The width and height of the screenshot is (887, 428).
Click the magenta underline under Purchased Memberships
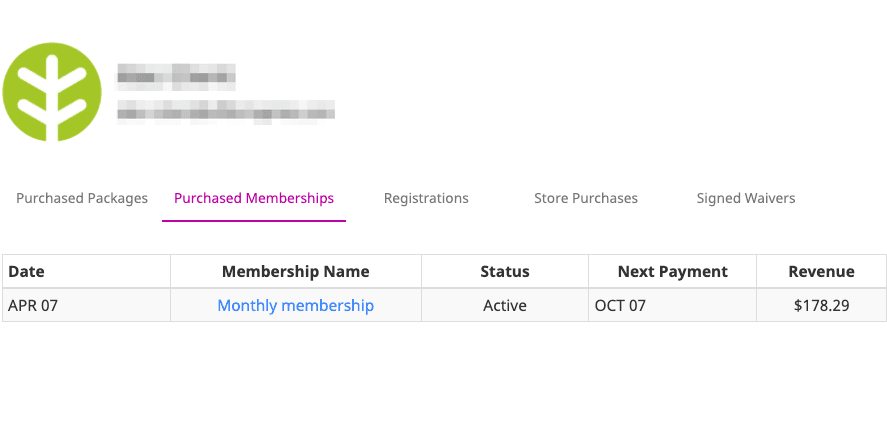pos(254,221)
